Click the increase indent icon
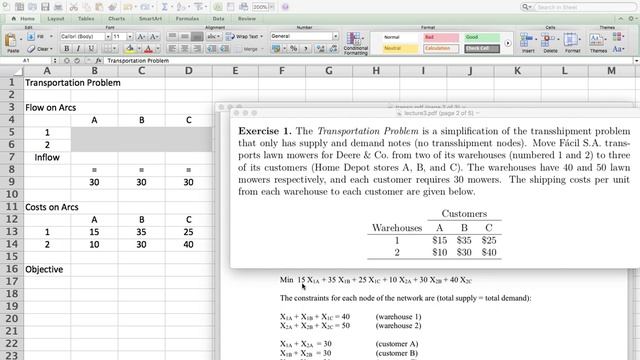 pyautogui.click(x=224, y=49)
